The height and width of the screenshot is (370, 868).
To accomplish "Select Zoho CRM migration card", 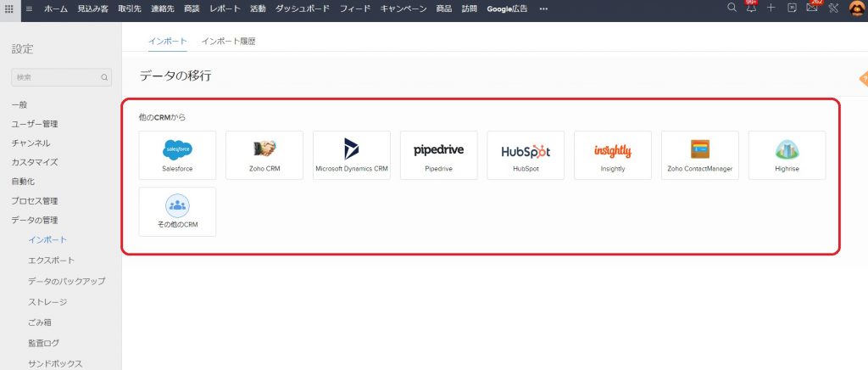I will tap(264, 155).
